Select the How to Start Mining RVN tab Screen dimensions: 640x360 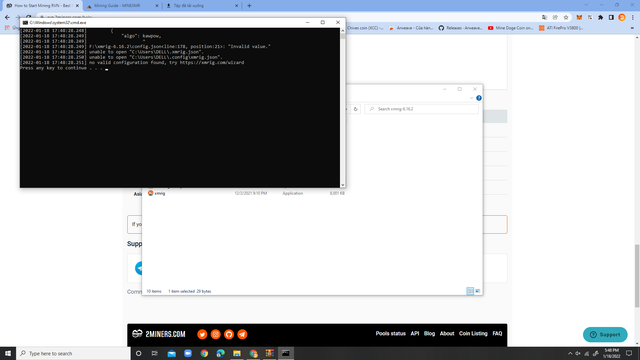tap(41, 6)
